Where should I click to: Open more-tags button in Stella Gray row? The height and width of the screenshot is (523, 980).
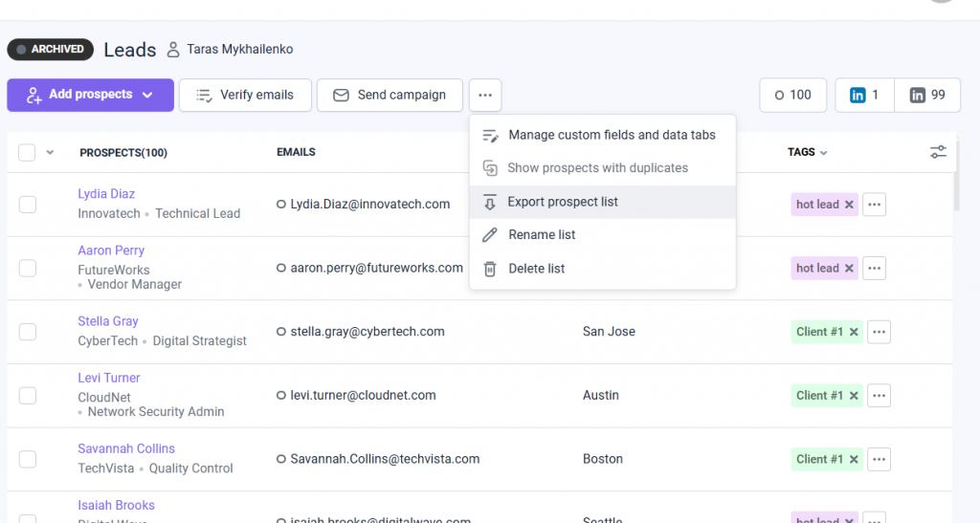coord(879,332)
